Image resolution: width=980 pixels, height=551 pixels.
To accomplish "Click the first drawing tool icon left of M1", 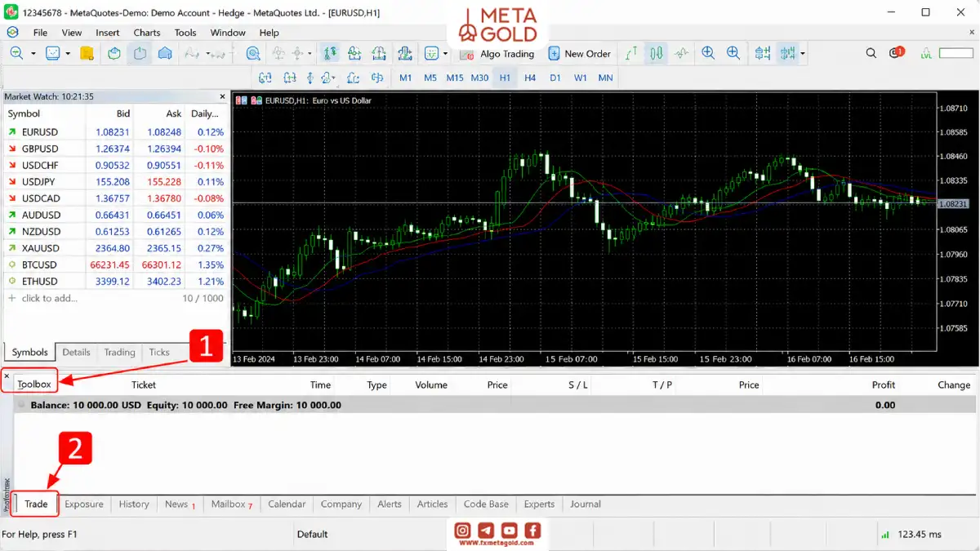I will tap(265, 78).
